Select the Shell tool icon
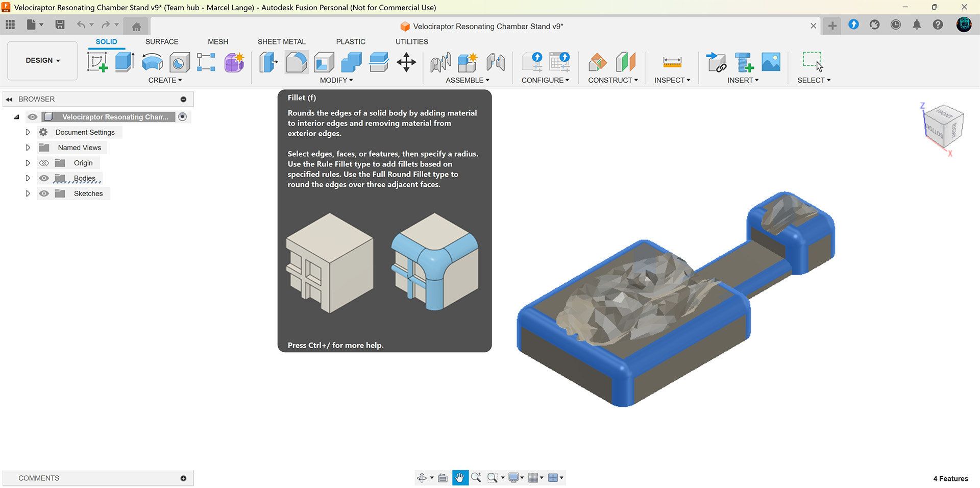This screenshot has height=488, width=980. coord(324,62)
